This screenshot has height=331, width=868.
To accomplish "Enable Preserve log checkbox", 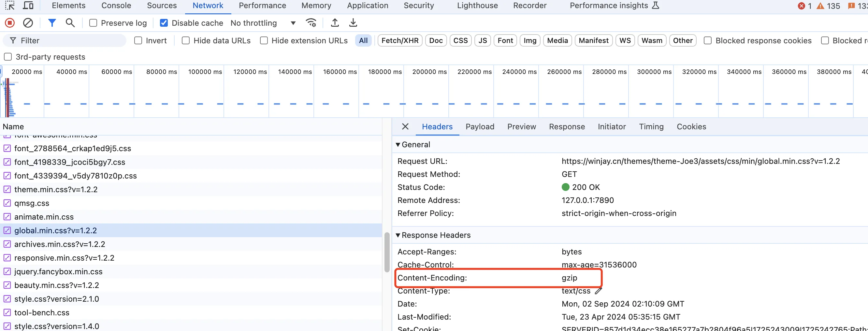I will [x=93, y=23].
